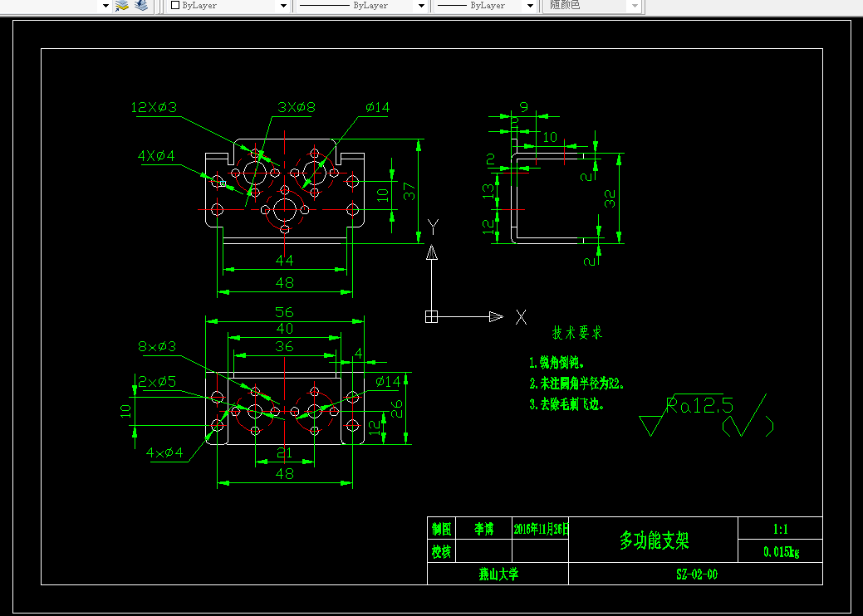Select the 8×Ø3 dimension label
The height and width of the screenshot is (616, 863).
tap(157, 346)
